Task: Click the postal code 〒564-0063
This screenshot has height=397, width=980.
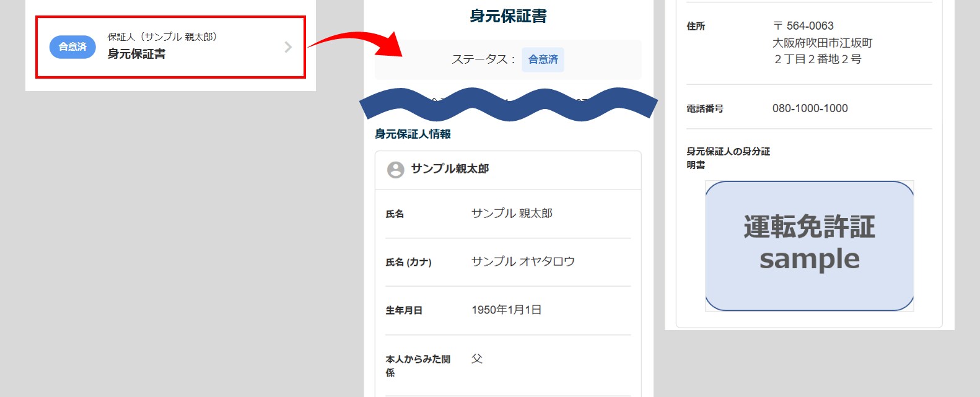Action: pyautogui.click(x=803, y=26)
